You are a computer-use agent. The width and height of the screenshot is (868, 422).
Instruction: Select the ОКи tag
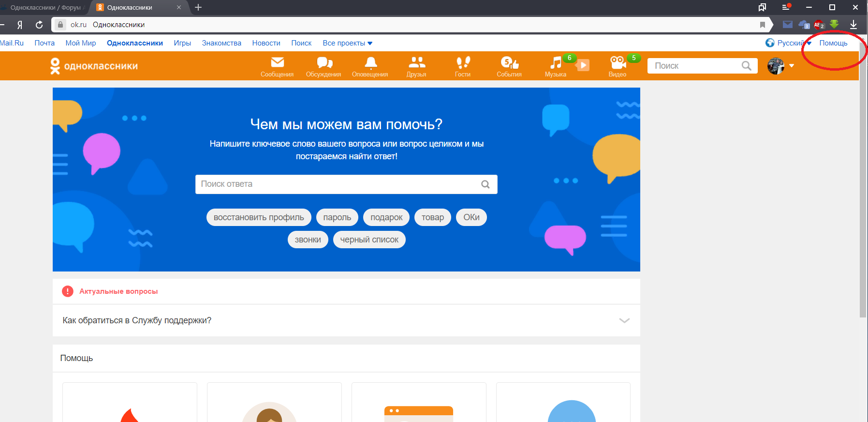point(471,217)
